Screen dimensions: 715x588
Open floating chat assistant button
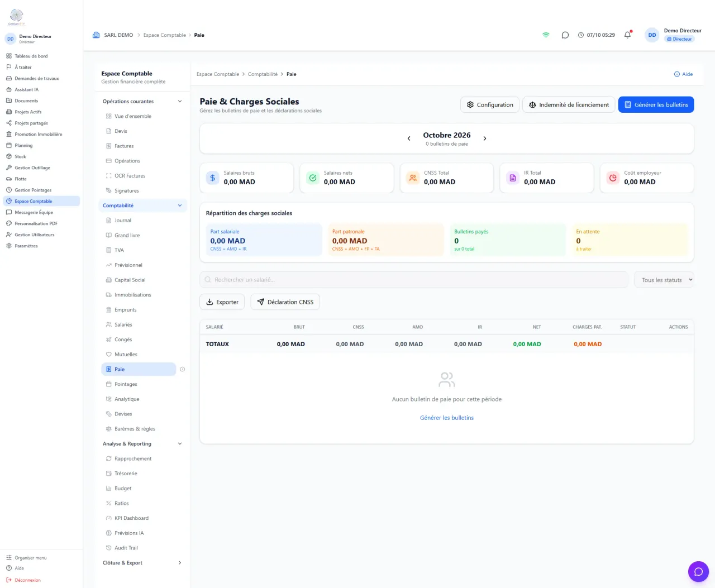point(698,571)
